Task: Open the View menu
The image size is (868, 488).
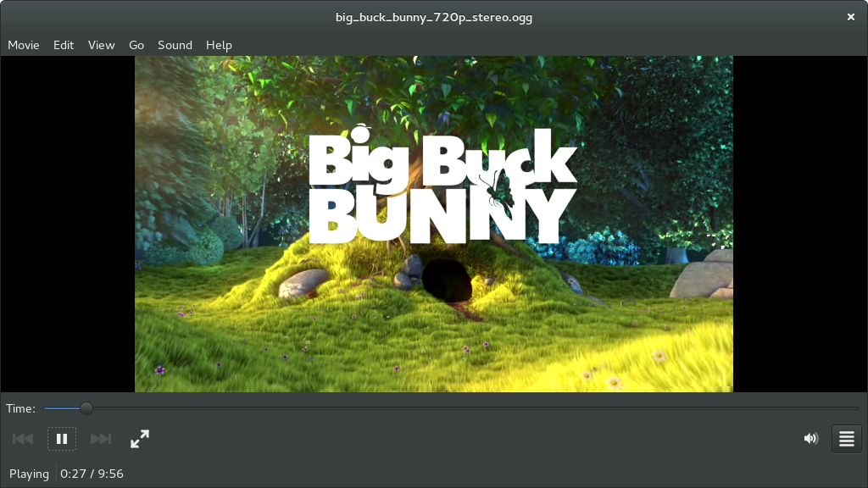Action: pyautogui.click(x=102, y=46)
